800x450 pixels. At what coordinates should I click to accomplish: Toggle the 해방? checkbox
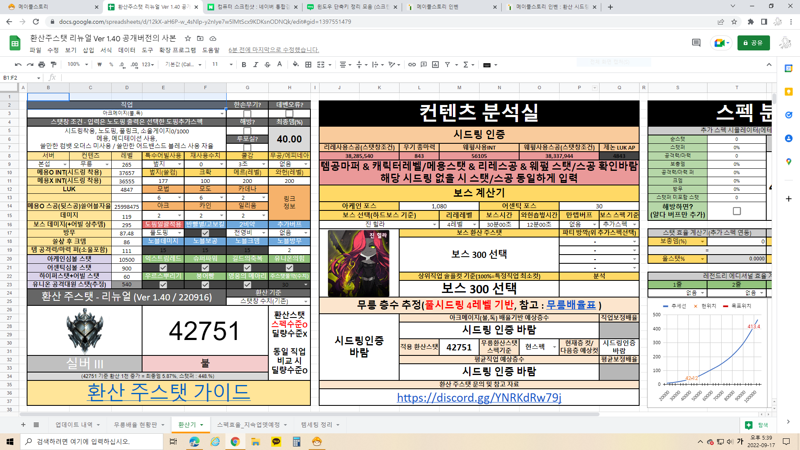[x=247, y=131]
